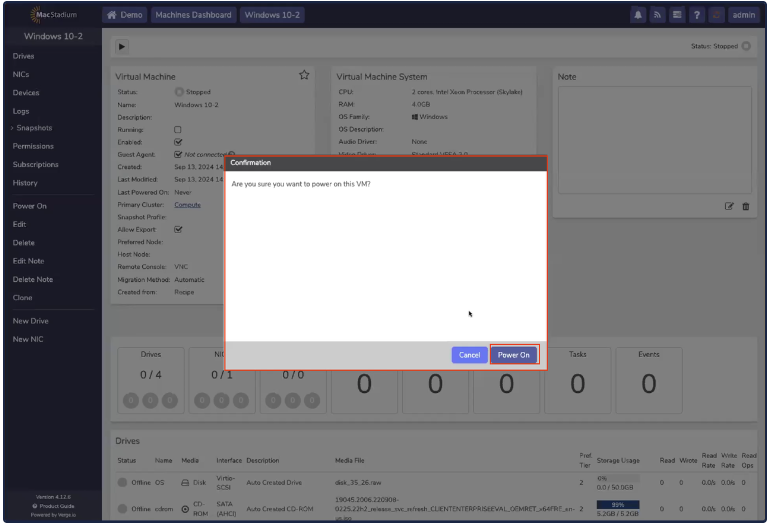Star the virtual machine as favorite
Screen dimensions: 768x524
tap(304, 75)
